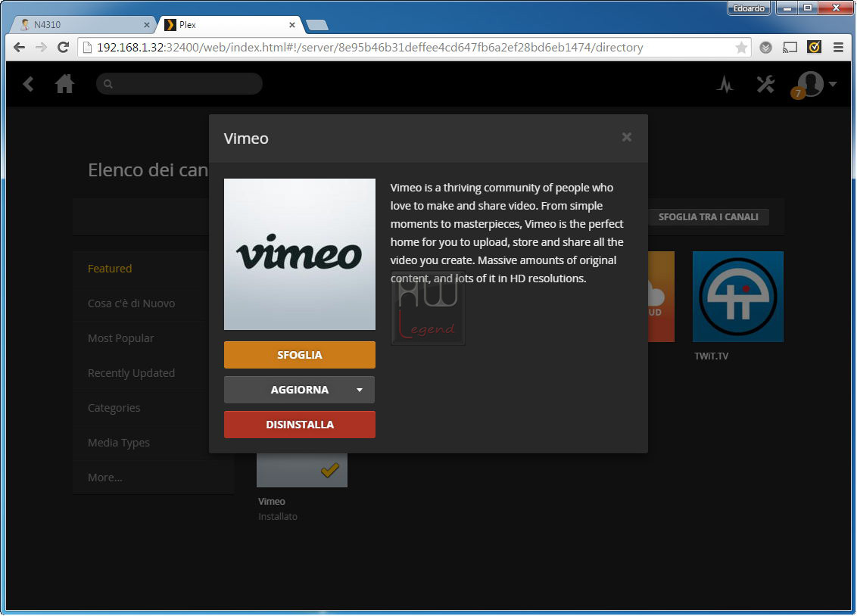Close the Plex browser tab
Screen dimensions: 857x616
click(292, 24)
